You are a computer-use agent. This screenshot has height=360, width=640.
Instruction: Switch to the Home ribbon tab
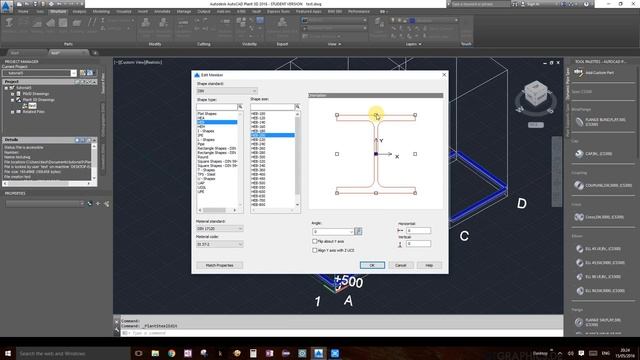pyautogui.click(x=23, y=11)
